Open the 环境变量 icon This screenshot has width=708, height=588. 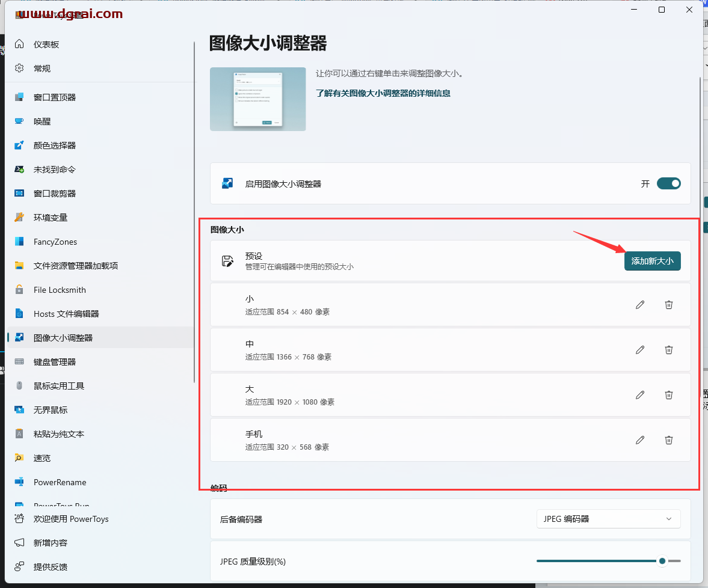click(x=19, y=218)
